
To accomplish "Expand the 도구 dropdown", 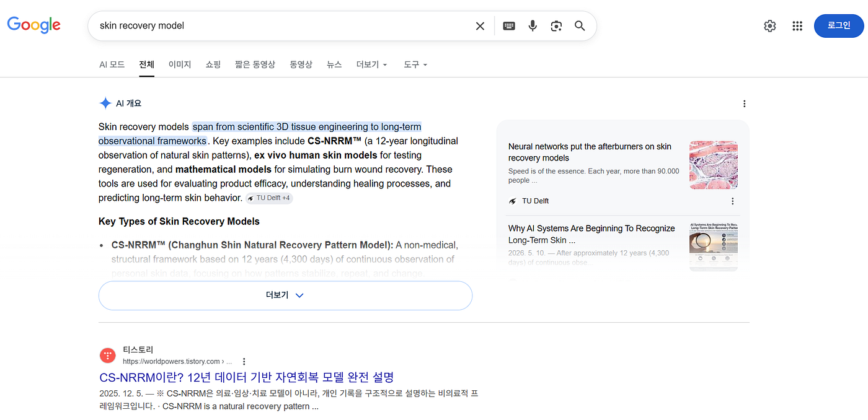I will click(x=415, y=64).
